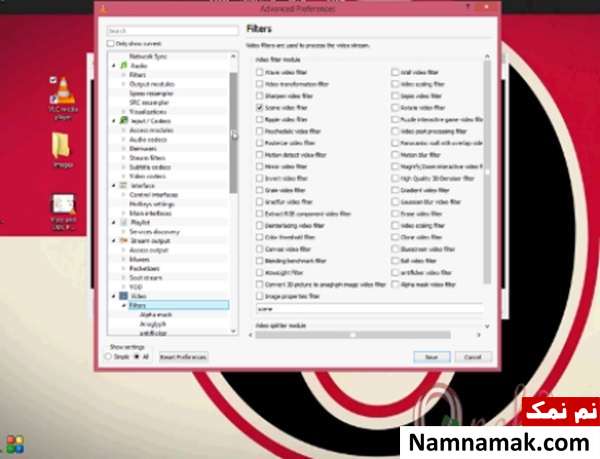600x459 pixels.
Task: Uncheck the Scene video filter checkbox
Action: 260,107
